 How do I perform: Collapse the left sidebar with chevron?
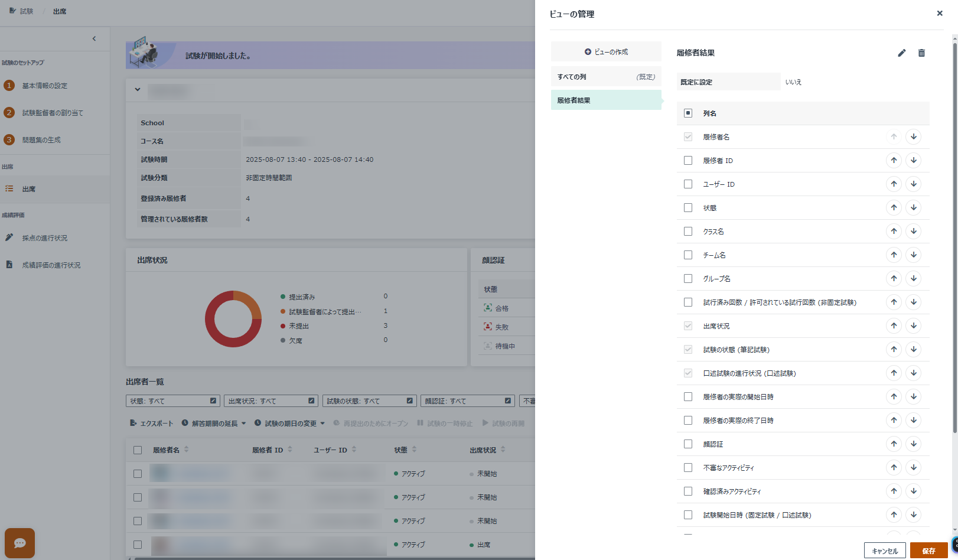click(94, 39)
